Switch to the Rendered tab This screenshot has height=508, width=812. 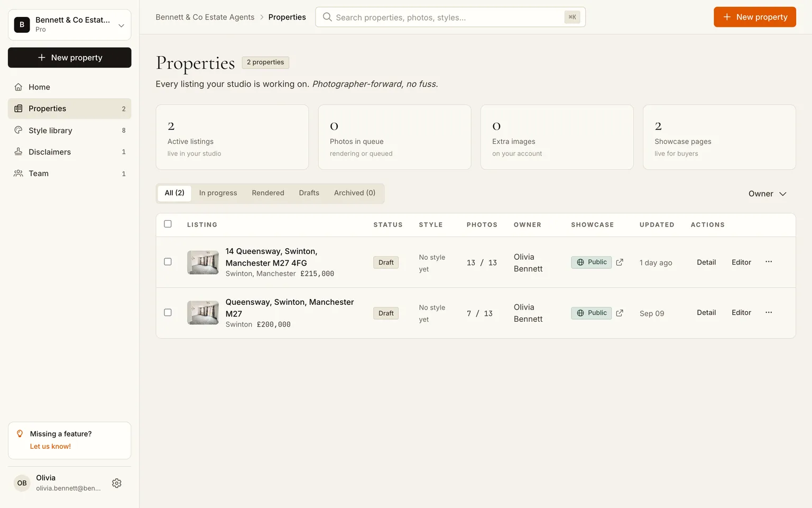click(268, 193)
